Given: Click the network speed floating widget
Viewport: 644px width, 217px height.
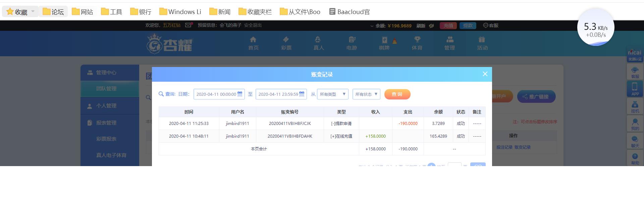Looking at the screenshot, I should 596,27.
